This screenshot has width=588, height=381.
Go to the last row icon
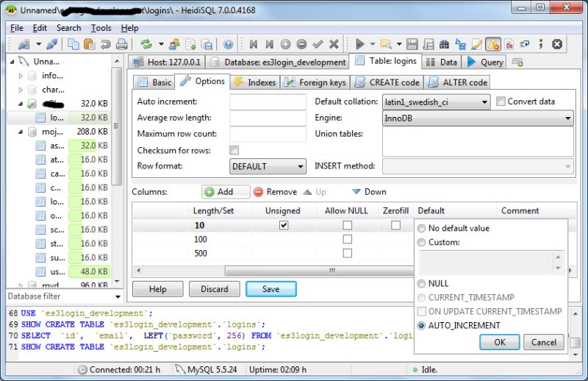269,44
